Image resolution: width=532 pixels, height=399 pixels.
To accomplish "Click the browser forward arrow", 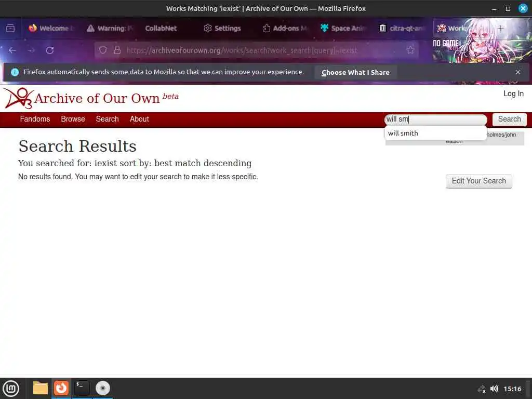I will point(31,50).
